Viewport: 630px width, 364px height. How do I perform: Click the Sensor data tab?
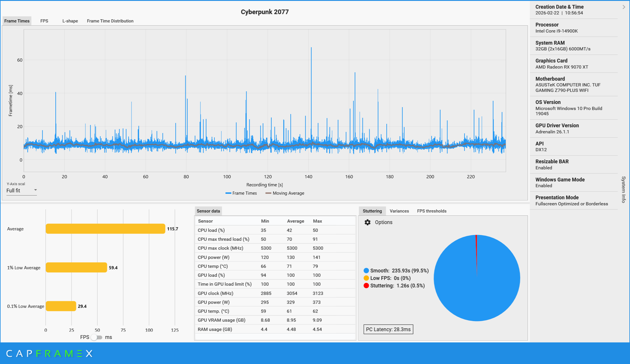(x=208, y=211)
